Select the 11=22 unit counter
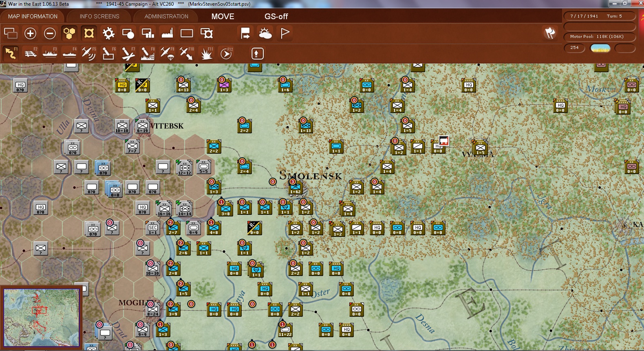This screenshot has height=351, width=644. click(285, 330)
